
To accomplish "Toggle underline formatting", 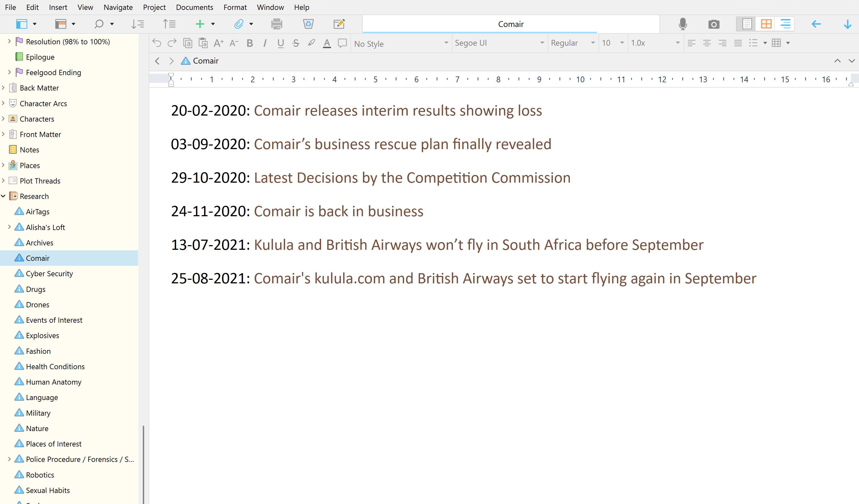I will click(x=281, y=43).
